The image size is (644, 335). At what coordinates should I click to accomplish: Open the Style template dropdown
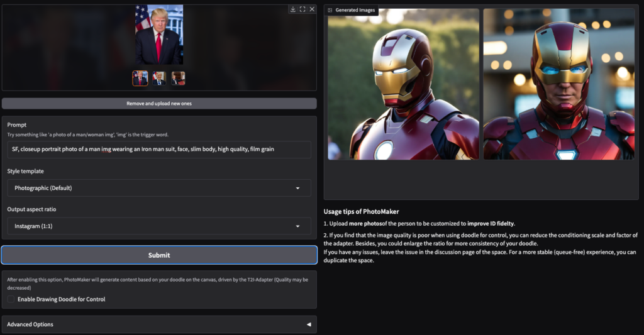[158, 188]
